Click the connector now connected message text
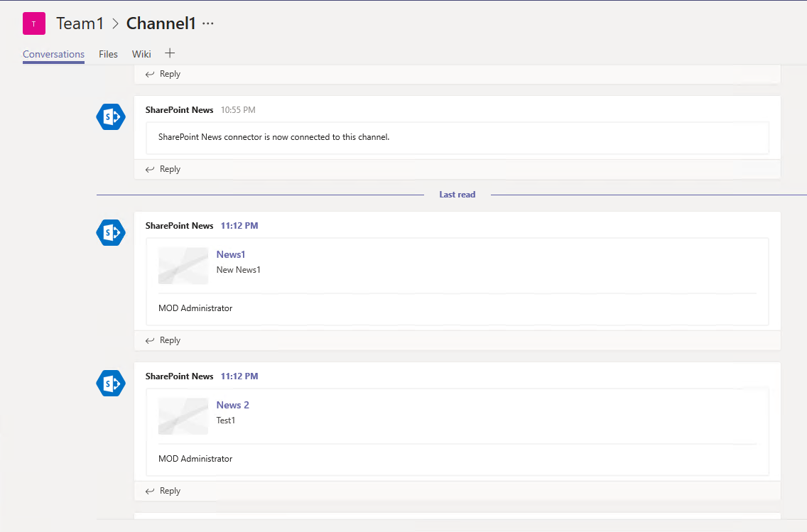Image resolution: width=807 pixels, height=532 pixels. coord(273,137)
